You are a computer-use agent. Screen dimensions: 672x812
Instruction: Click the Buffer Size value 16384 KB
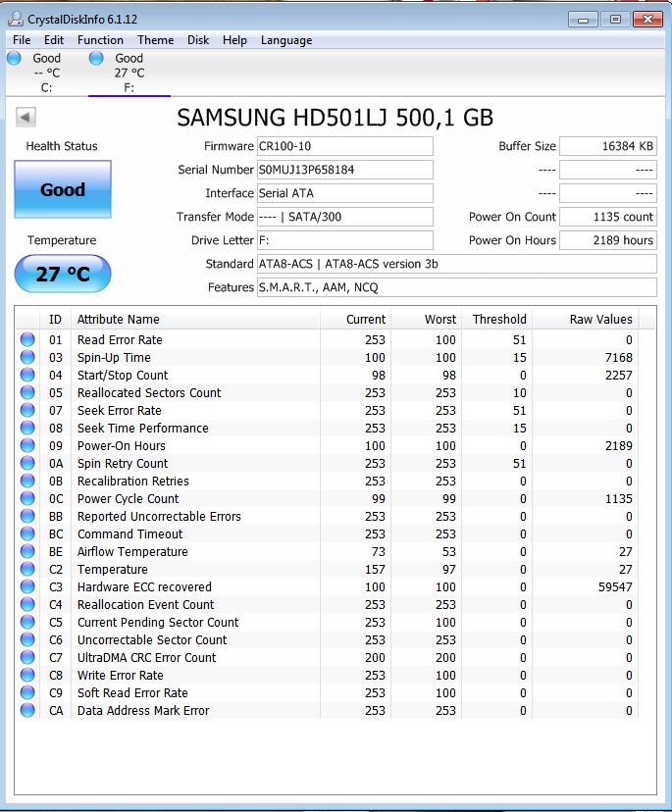coord(608,146)
